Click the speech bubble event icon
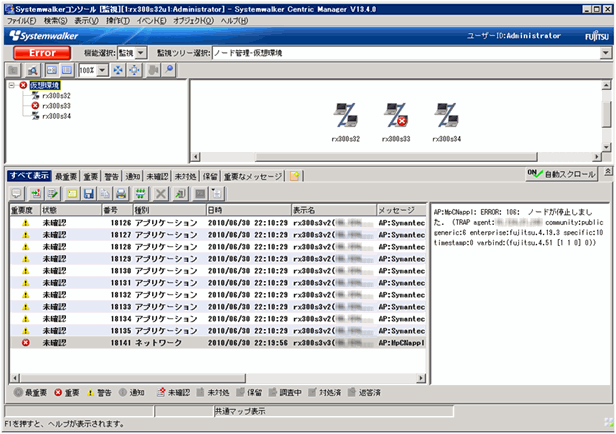This screenshot has height=434, width=616. pos(16,193)
